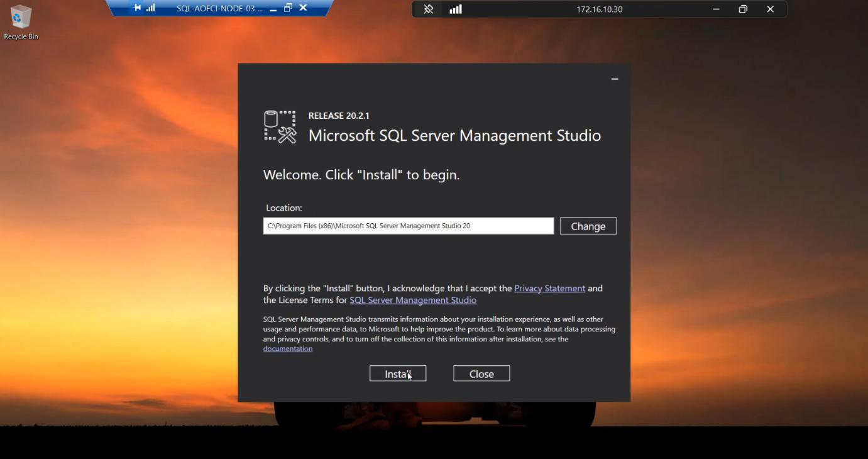This screenshot has height=459, width=868.
Task: Close the SQL-AOFCI-NODE-03 remote session
Action: pyautogui.click(x=303, y=8)
